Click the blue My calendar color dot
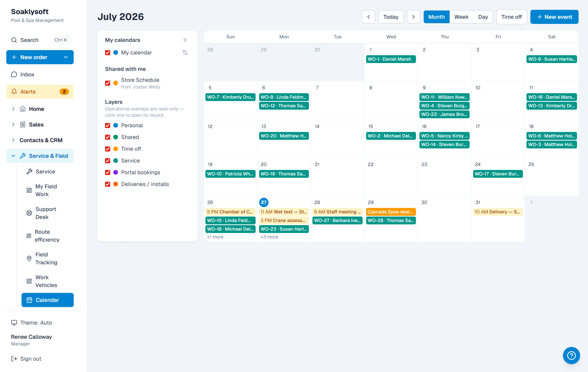 [x=116, y=53]
